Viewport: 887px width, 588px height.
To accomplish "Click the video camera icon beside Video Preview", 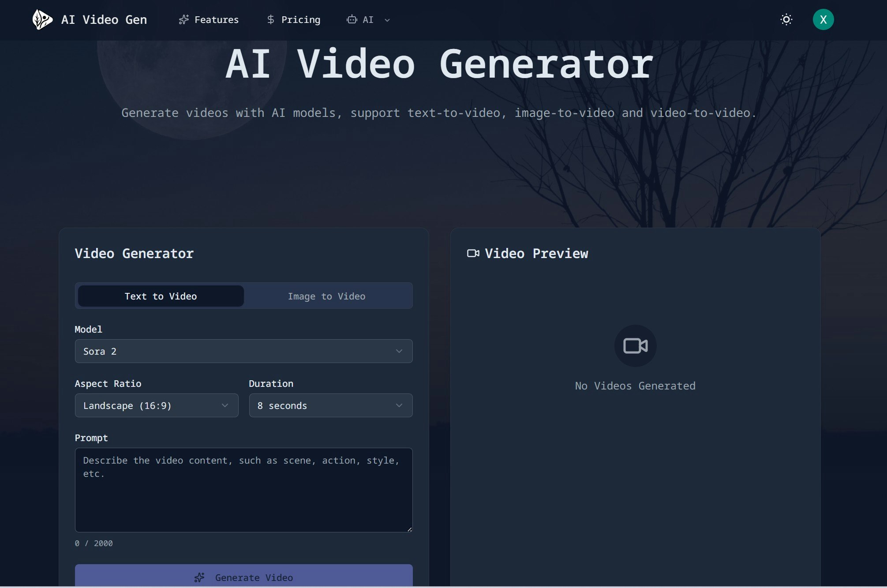I will click(x=473, y=253).
